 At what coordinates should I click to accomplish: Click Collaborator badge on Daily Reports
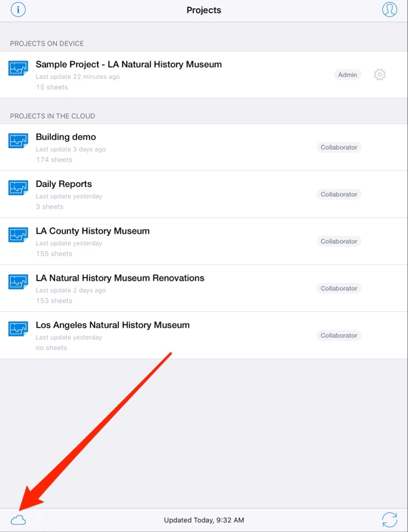339,194
